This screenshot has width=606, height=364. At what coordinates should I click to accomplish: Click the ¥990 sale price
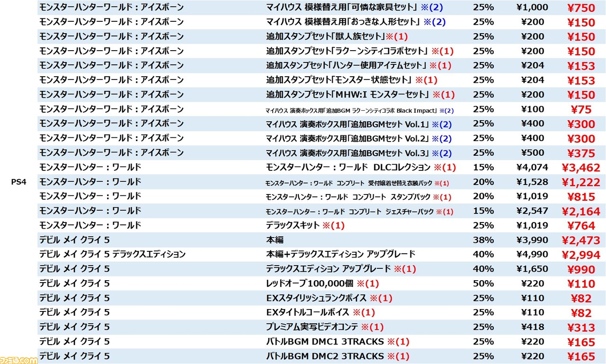click(x=581, y=270)
